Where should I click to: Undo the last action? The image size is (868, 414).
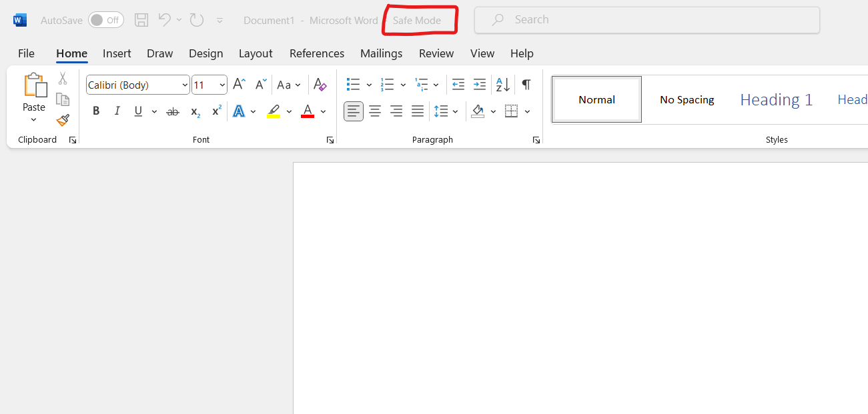pyautogui.click(x=164, y=20)
